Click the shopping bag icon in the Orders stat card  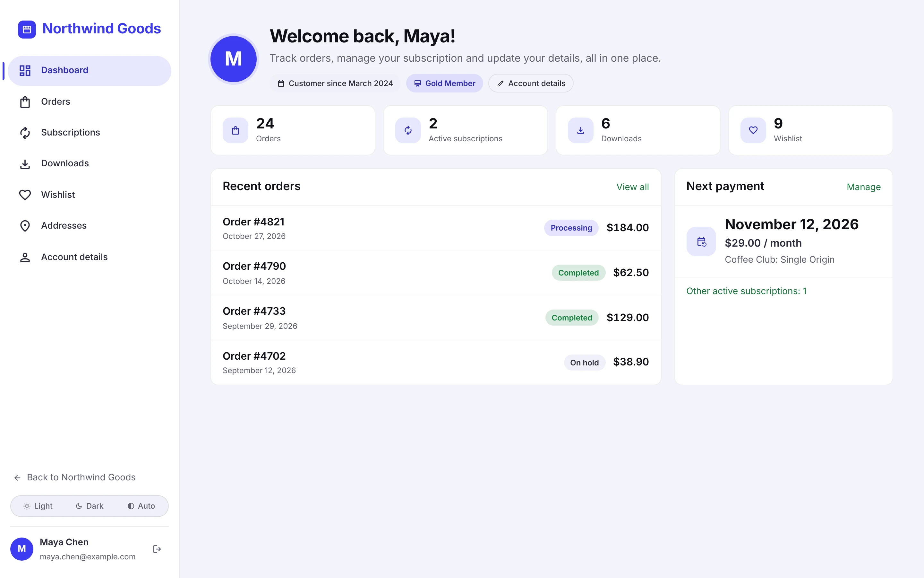[x=235, y=130]
